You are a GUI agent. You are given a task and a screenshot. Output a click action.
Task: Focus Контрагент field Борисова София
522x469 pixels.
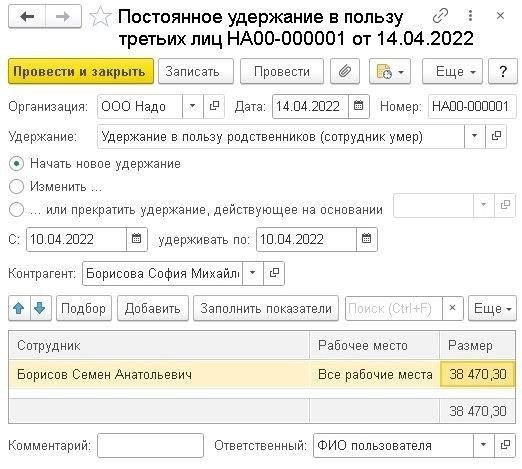[x=162, y=273]
